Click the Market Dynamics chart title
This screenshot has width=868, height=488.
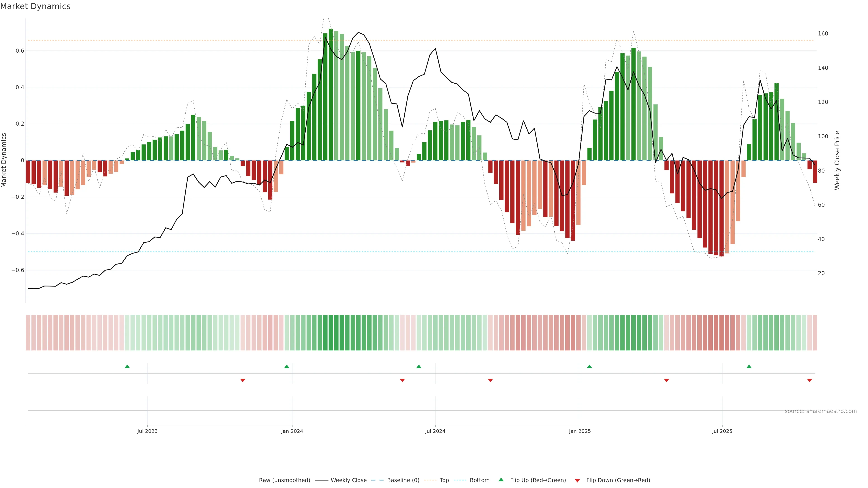click(x=35, y=6)
